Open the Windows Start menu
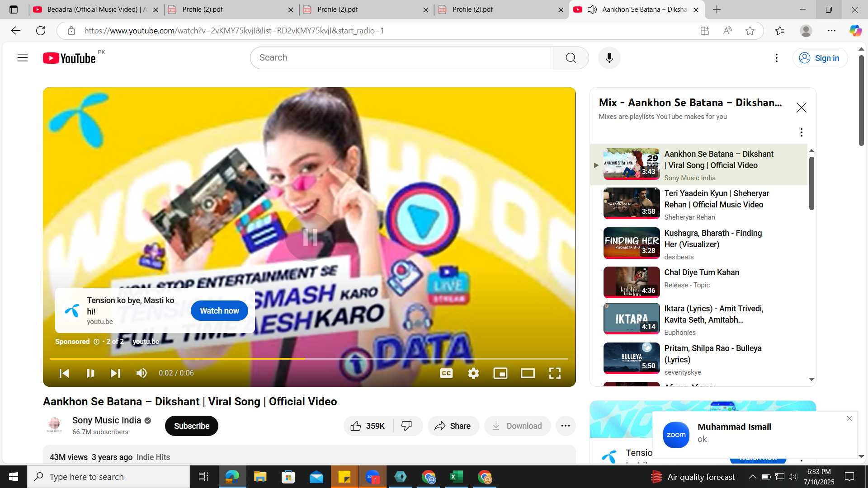 [14, 477]
